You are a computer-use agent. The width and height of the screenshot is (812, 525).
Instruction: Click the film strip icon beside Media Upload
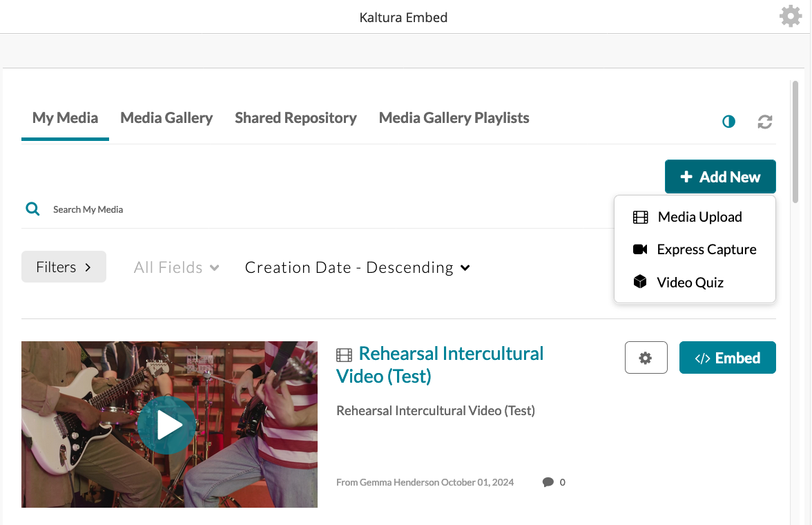point(641,217)
